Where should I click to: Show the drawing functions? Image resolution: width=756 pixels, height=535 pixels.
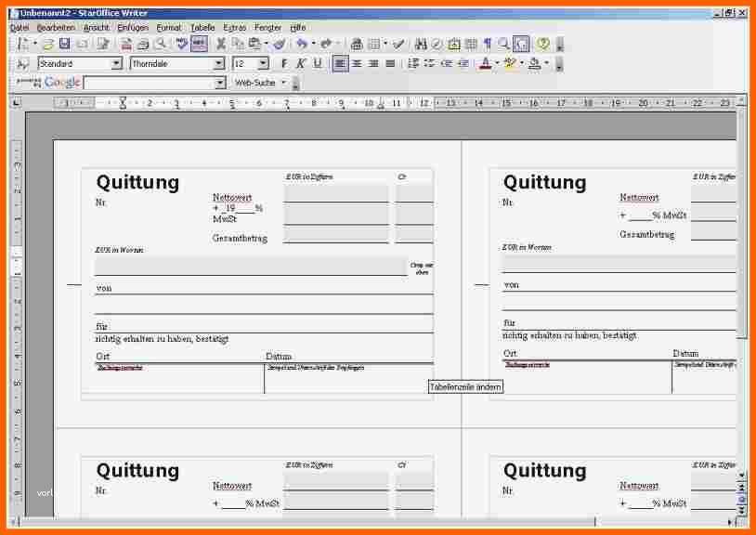click(398, 44)
